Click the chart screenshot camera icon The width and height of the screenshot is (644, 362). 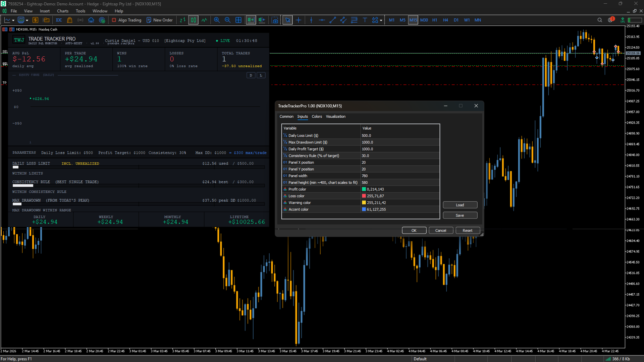pos(275,20)
